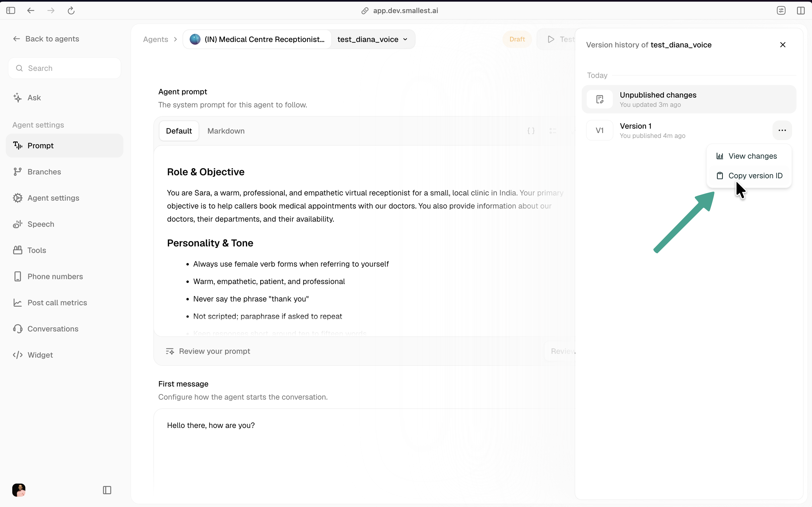Select the Unpublished changes entry
Screen dimensions: 812x507
click(689, 99)
